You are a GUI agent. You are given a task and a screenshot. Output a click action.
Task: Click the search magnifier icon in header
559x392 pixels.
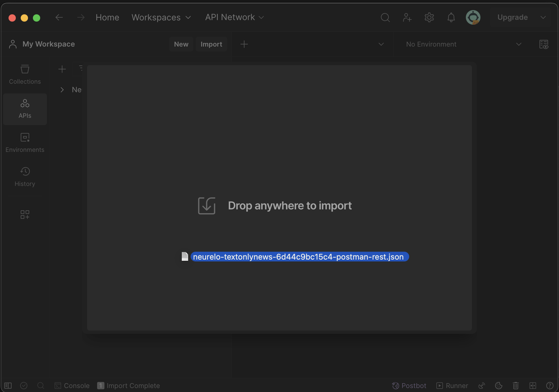point(385,18)
